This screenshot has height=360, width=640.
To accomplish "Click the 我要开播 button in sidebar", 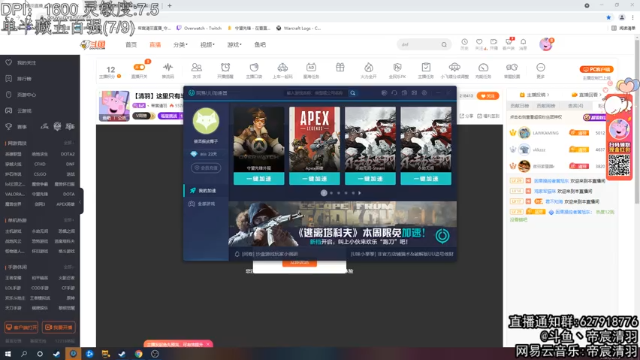I will [59, 327].
